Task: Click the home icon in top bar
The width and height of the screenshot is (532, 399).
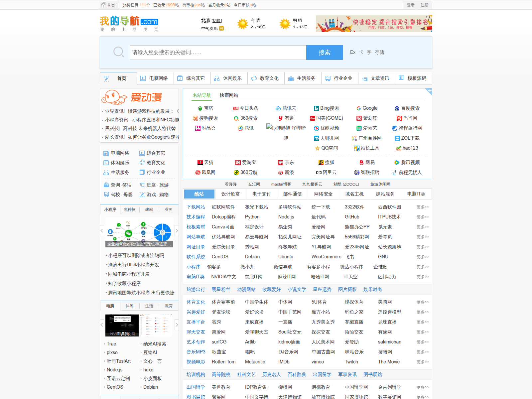Action: (x=103, y=5)
